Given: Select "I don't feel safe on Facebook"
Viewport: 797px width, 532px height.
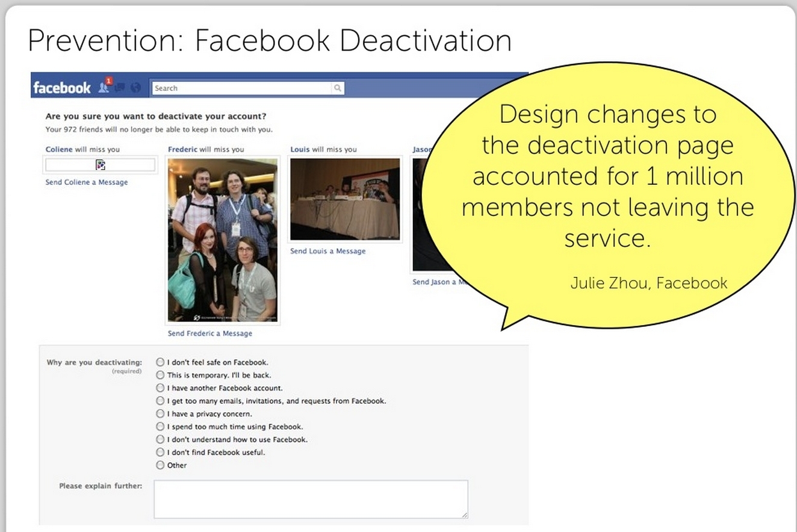Looking at the screenshot, I should click(x=160, y=362).
